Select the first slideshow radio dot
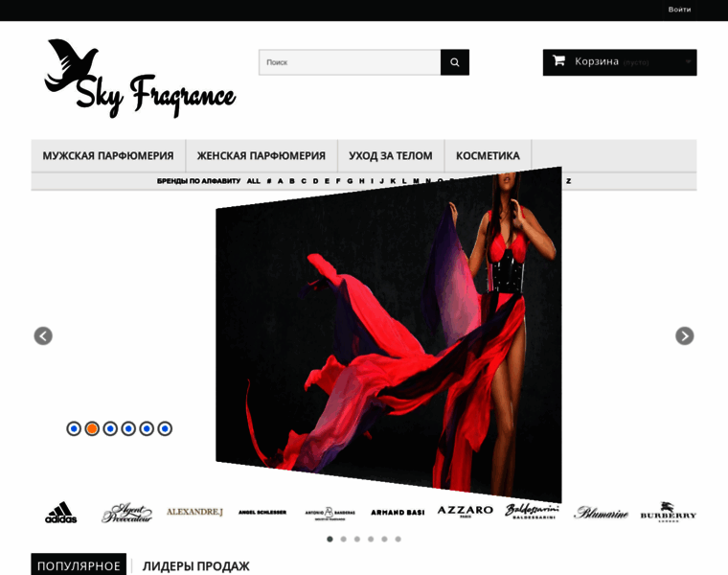This screenshot has width=728, height=575. (x=74, y=428)
